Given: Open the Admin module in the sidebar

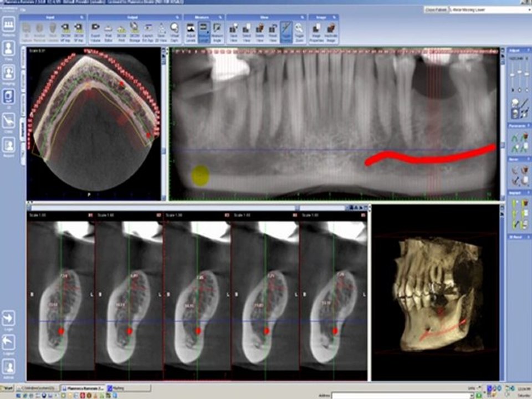Looking at the screenshot, I should pyautogui.click(x=8, y=367).
